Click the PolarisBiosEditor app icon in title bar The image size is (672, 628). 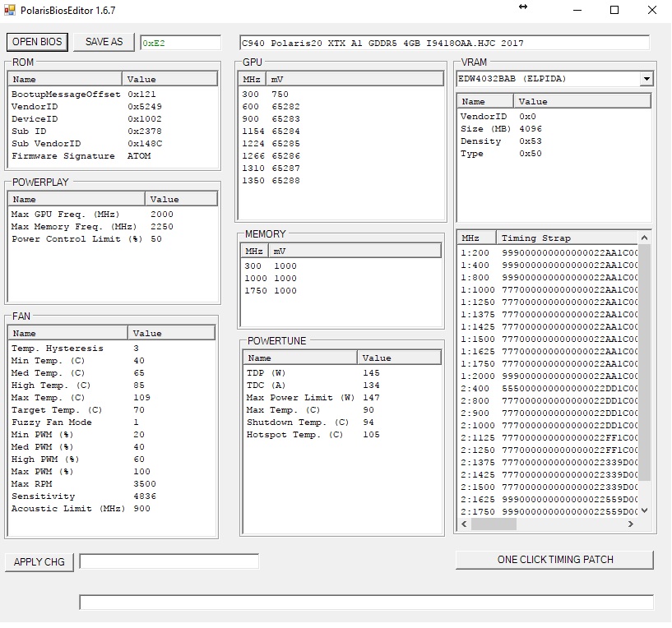click(x=9, y=11)
